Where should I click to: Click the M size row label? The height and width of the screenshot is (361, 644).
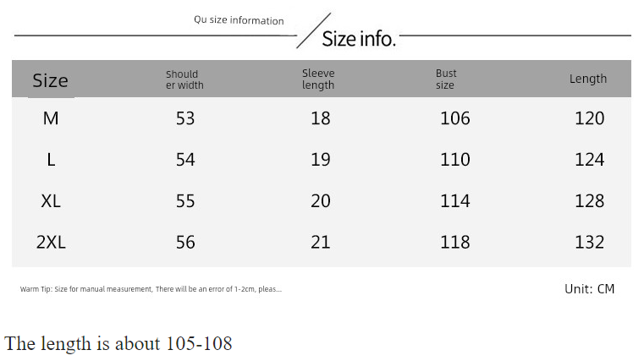click(51, 118)
